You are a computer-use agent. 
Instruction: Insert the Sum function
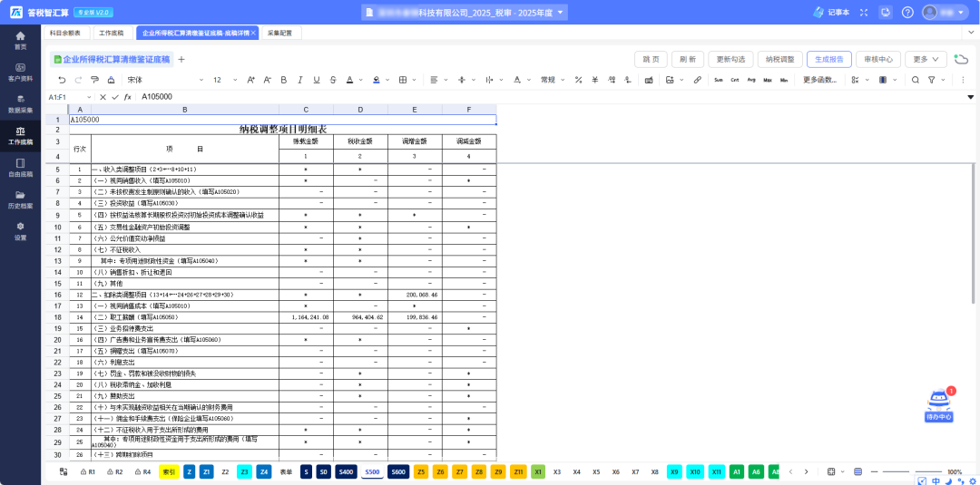(x=718, y=80)
